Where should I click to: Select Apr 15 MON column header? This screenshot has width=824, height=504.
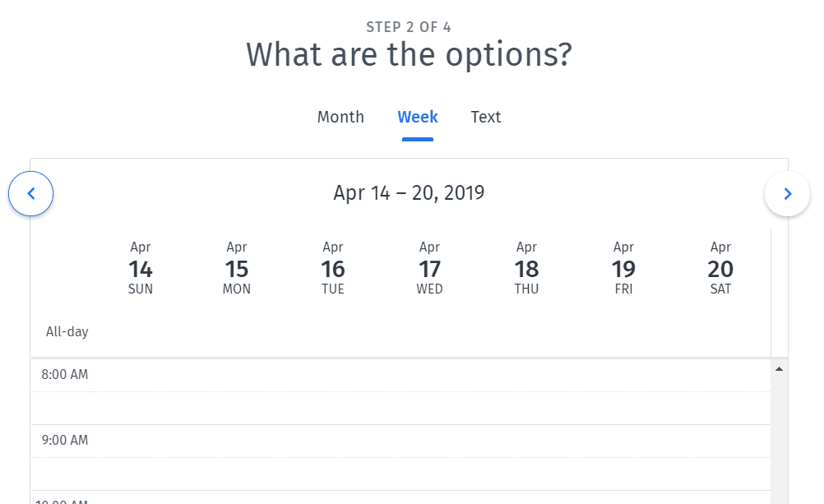pyautogui.click(x=237, y=267)
